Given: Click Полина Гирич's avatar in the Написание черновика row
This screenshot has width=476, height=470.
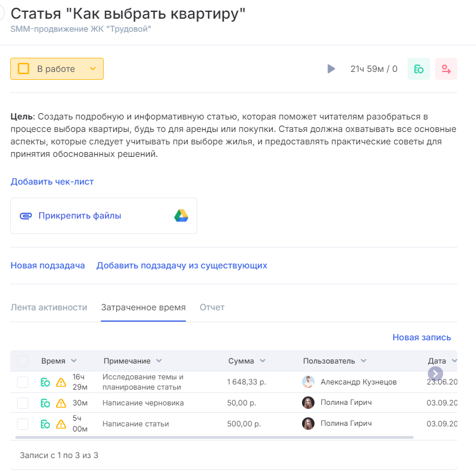Looking at the screenshot, I should tap(308, 403).
